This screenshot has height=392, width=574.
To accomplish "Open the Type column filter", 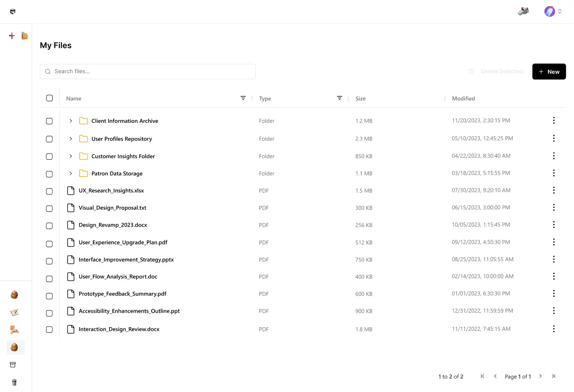I will coord(340,98).
